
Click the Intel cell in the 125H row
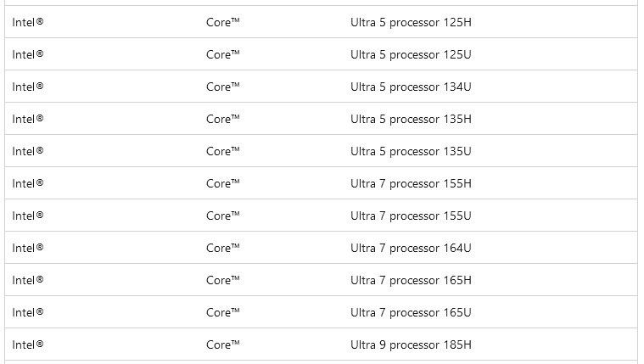point(28,22)
